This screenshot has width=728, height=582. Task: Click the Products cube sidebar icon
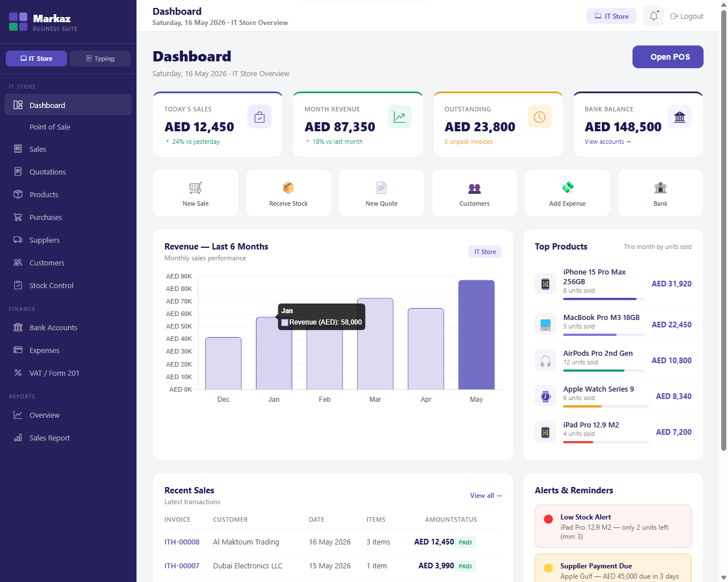click(x=18, y=194)
